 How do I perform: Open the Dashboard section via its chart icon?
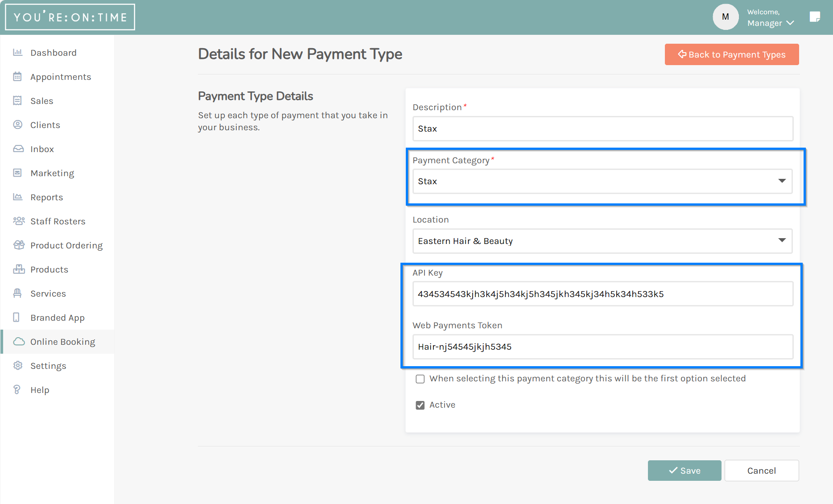click(x=18, y=52)
